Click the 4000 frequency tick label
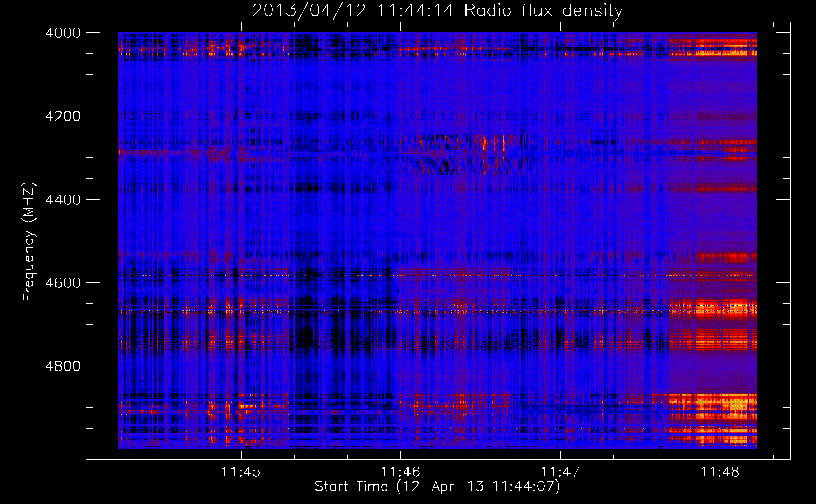 (63, 33)
